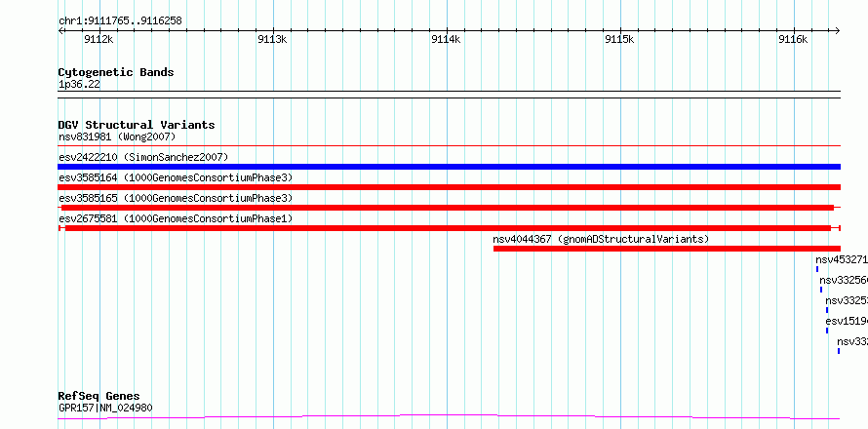Click the 9113k ruler tick label
The height and width of the screenshot is (429, 868).
(272, 39)
